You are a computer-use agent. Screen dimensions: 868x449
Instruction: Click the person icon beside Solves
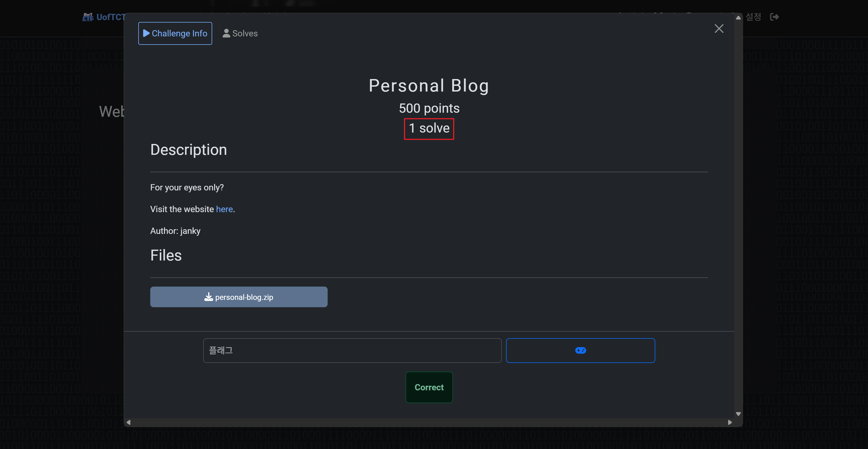click(x=226, y=33)
